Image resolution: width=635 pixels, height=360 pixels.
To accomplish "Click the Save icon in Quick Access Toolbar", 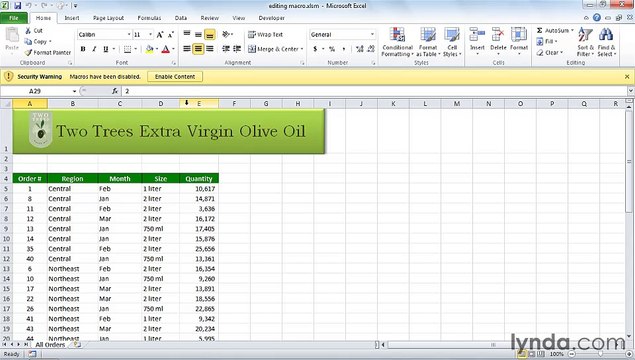I will 18,6.
